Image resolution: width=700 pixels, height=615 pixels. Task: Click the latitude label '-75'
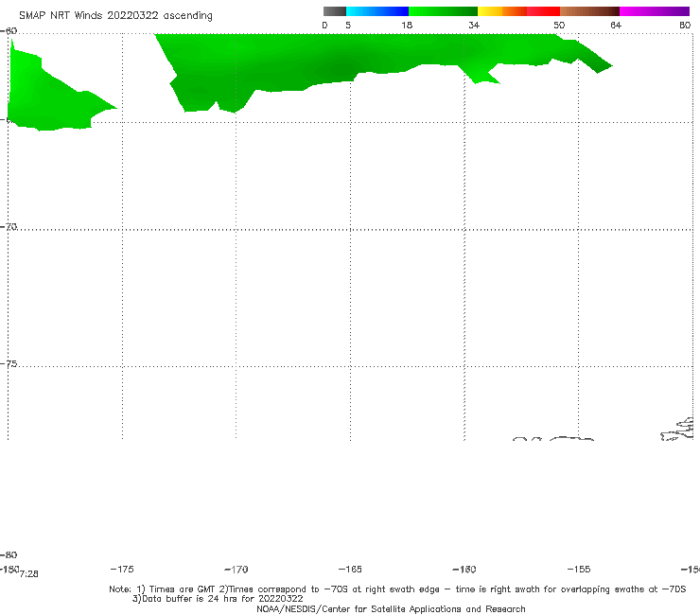[x=9, y=363]
